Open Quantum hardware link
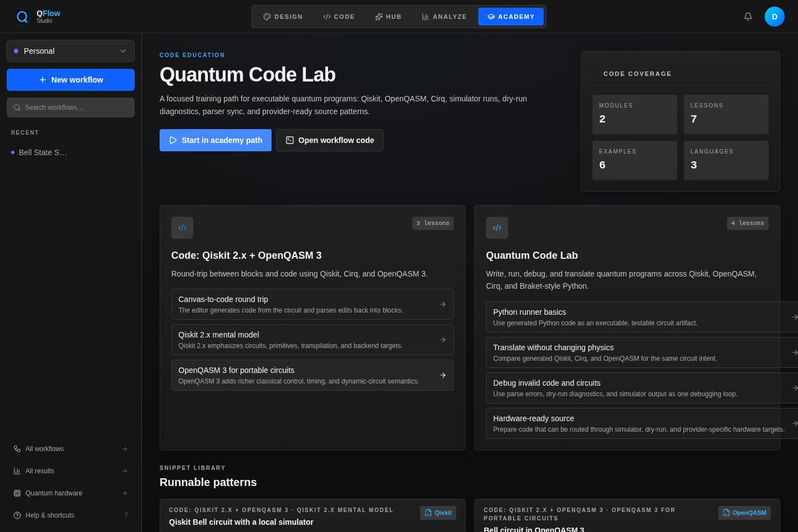 coord(70,493)
